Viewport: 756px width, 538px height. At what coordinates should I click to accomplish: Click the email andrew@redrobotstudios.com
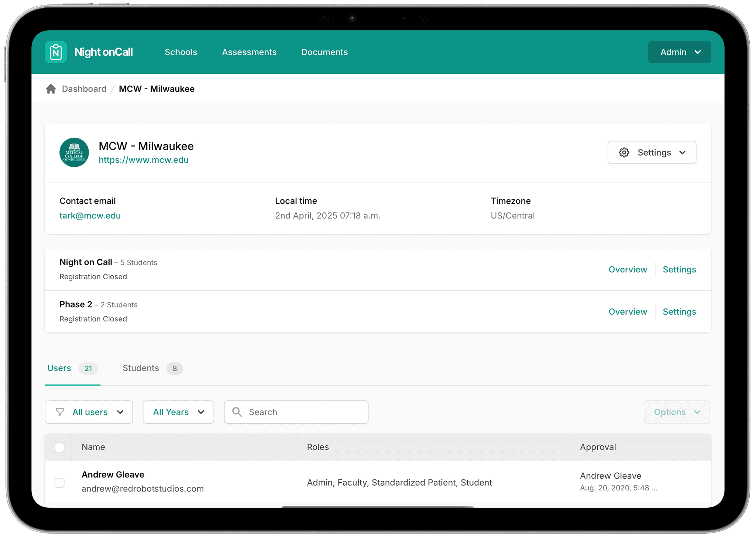coord(142,489)
